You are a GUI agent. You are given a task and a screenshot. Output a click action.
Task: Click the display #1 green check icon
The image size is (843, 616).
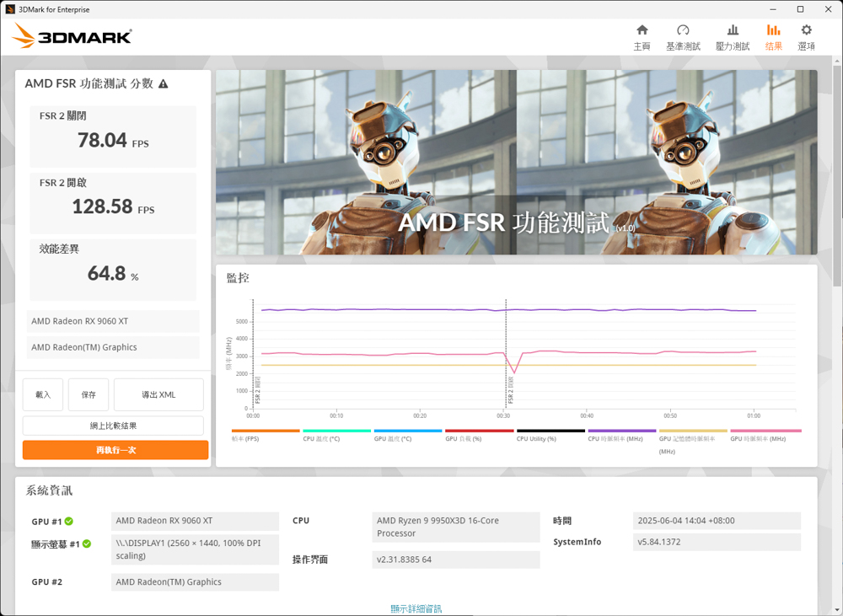[87, 544]
